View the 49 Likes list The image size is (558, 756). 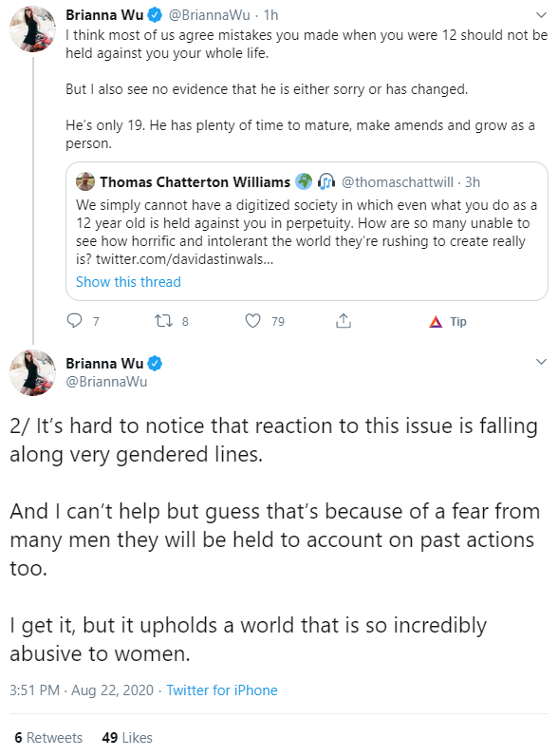[127, 737]
